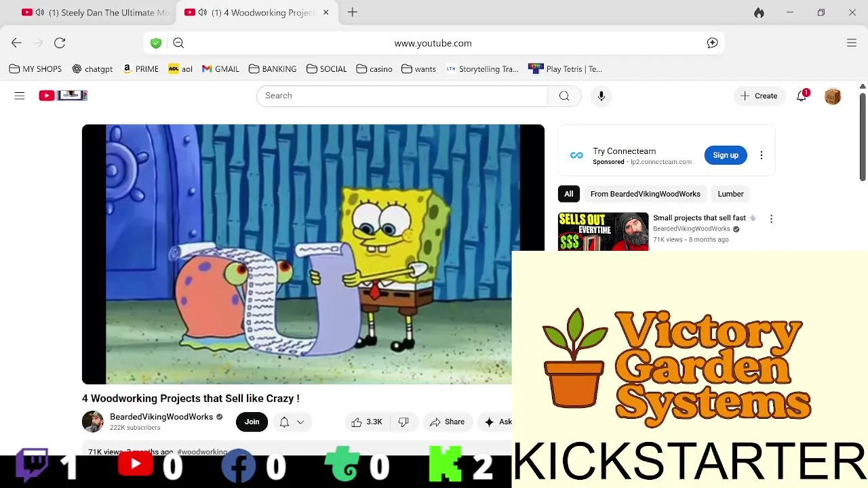
Task: Open the chatgpt bookmark
Action: (92, 69)
